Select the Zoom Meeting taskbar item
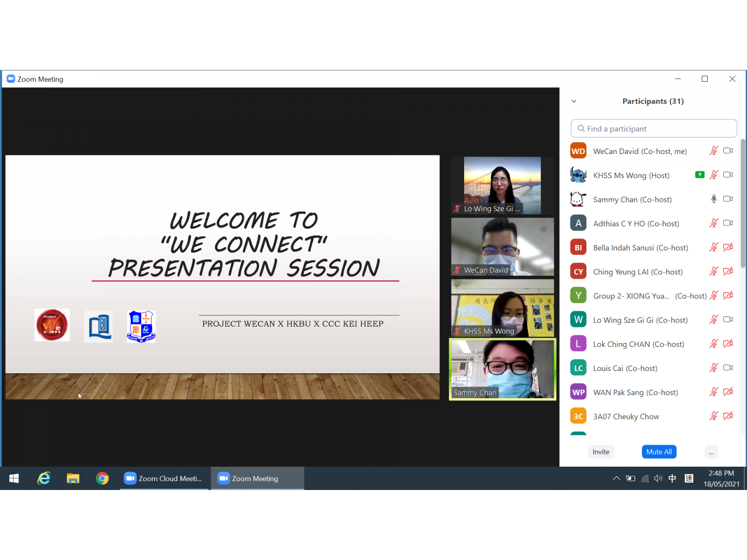 pos(257,478)
